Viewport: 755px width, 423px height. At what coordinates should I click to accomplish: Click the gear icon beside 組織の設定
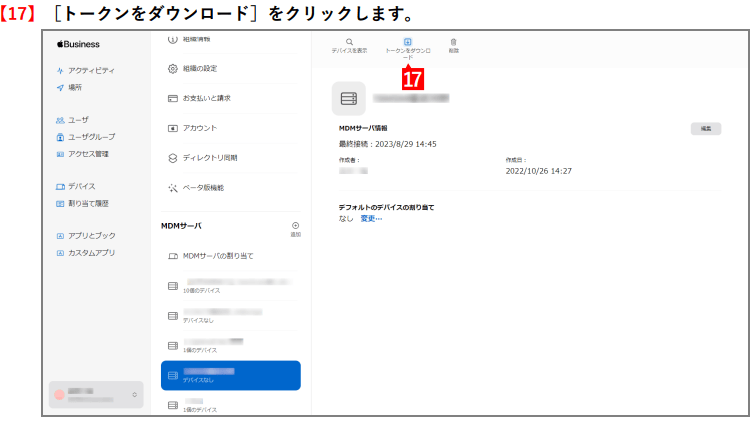pyautogui.click(x=172, y=69)
